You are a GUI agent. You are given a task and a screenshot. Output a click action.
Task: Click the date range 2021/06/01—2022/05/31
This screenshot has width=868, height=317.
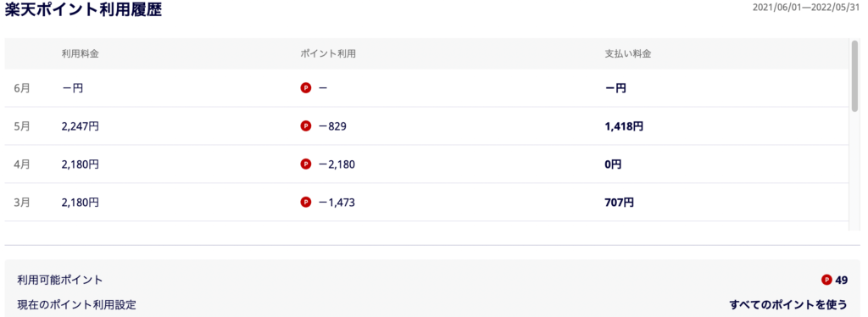807,8
